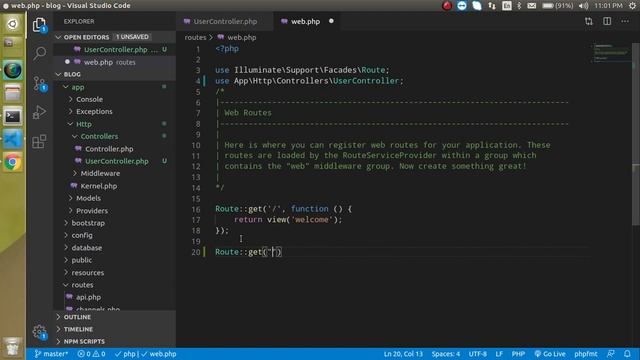This screenshot has height=360, width=640.
Task: Open the Search view in the activity bar
Action: (x=39, y=53)
